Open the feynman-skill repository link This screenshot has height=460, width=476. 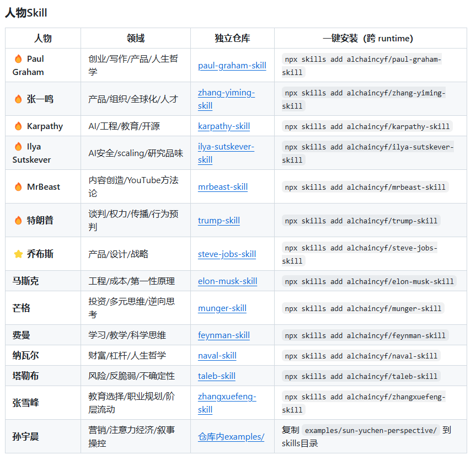(224, 335)
